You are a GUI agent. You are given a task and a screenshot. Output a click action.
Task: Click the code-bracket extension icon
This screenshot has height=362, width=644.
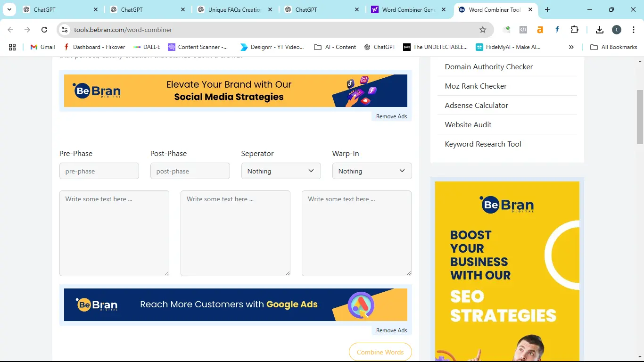tap(523, 30)
